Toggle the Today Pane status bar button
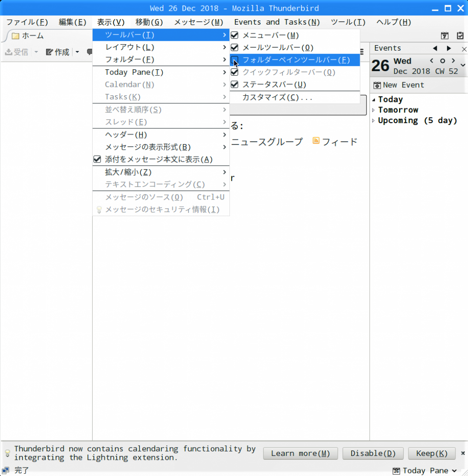468x476 pixels. point(425,470)
